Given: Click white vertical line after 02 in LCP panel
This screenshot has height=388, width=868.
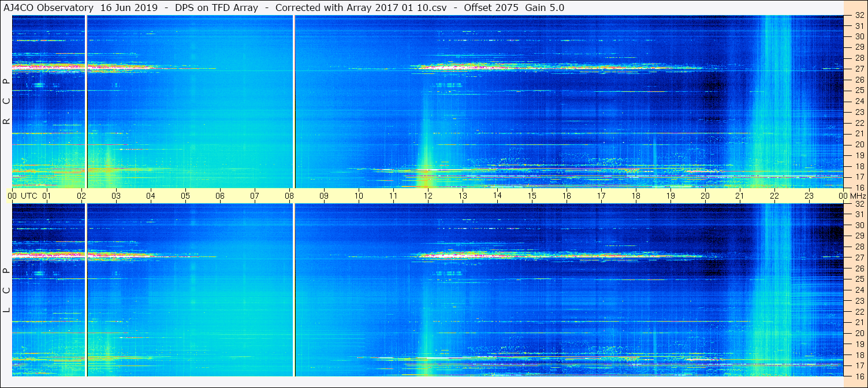Looking at the screenshot, I should [x=86, y=290].
